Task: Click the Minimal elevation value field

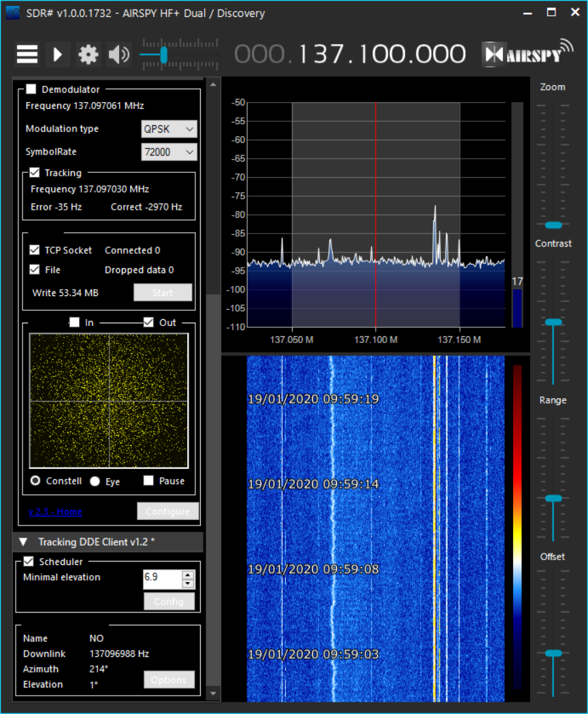Action: (x=162, y=579)
